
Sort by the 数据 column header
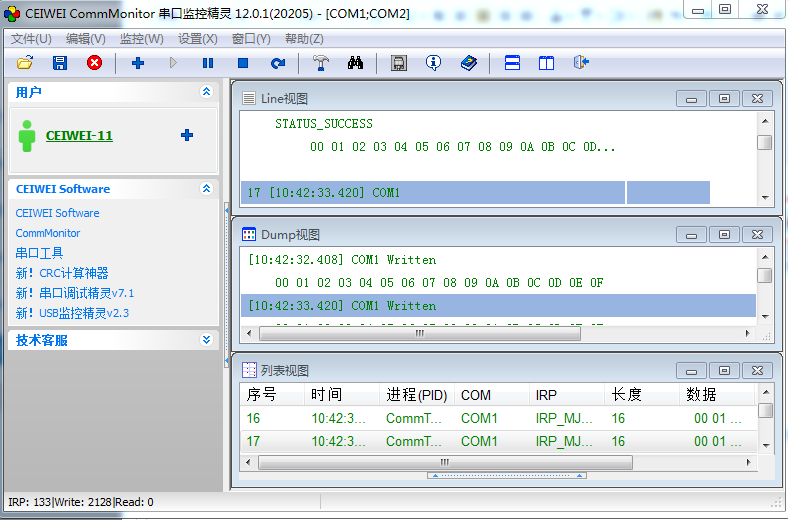[x=717, y=395]
